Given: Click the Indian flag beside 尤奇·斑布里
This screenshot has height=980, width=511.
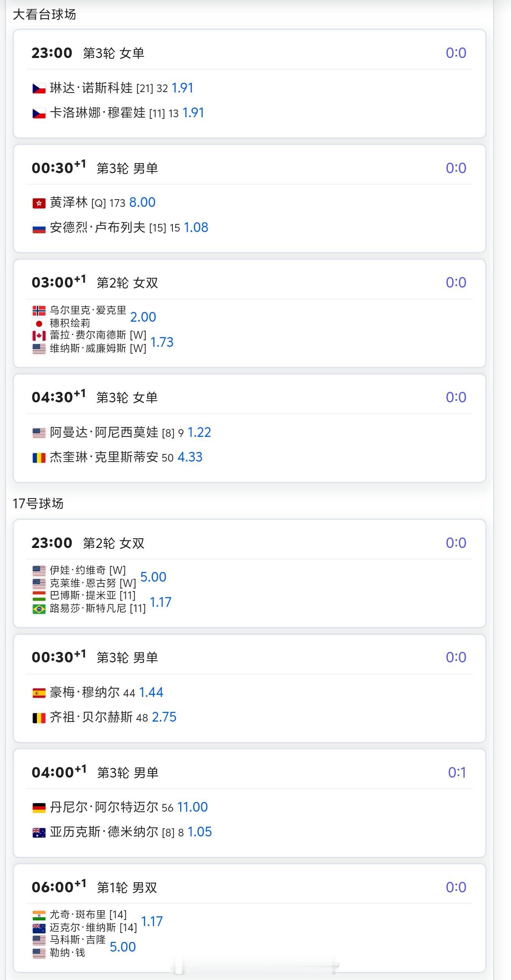Looking at the screenshot, I should 39,916.
